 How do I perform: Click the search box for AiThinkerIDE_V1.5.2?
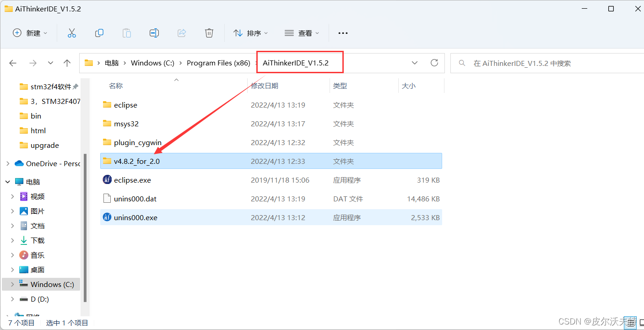click(x=547, y=63)
